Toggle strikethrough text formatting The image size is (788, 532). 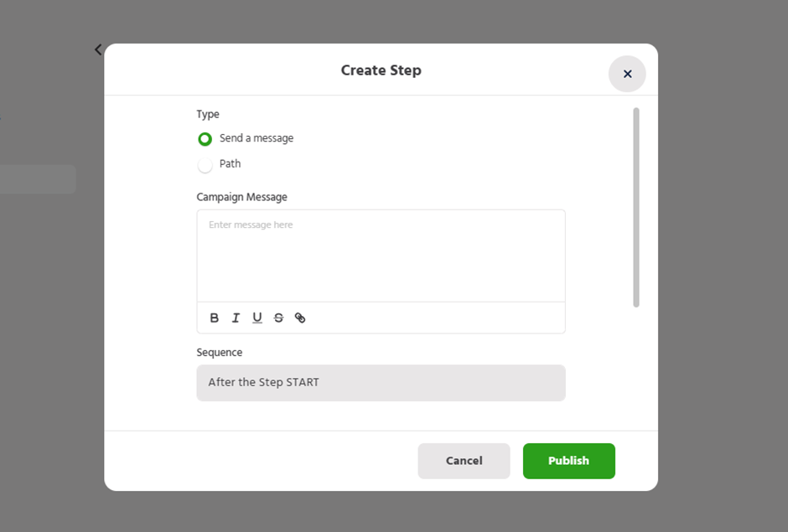278,318
